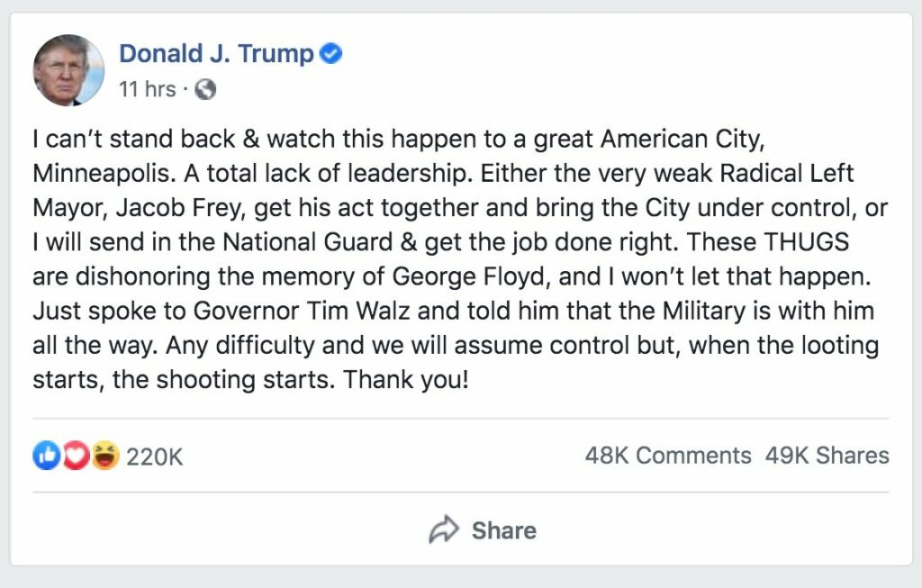Click the blue Like reaction icon

click(x=45, y=457)
